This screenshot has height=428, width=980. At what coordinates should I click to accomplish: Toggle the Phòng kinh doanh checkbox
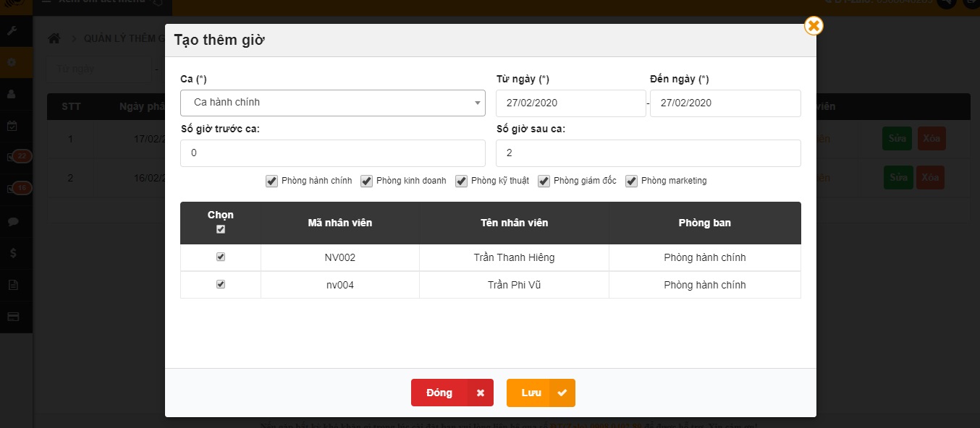click(367, 181)
